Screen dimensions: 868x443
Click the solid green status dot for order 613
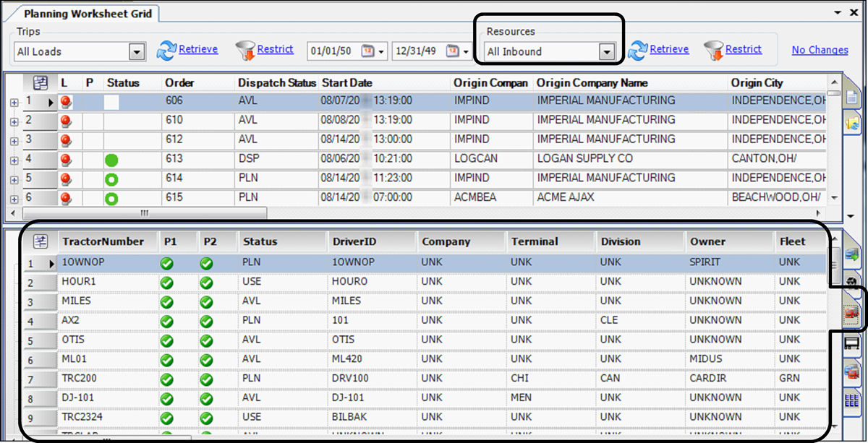tap(111, 159)
